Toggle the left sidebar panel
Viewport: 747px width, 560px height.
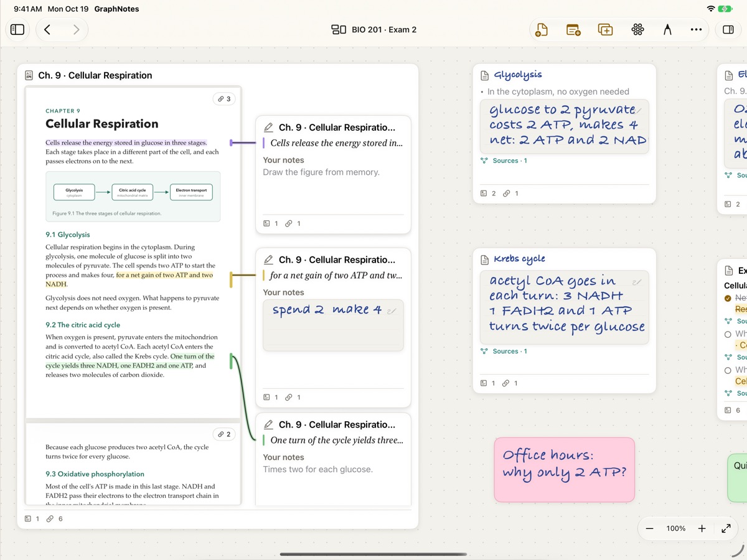point(17,29)
